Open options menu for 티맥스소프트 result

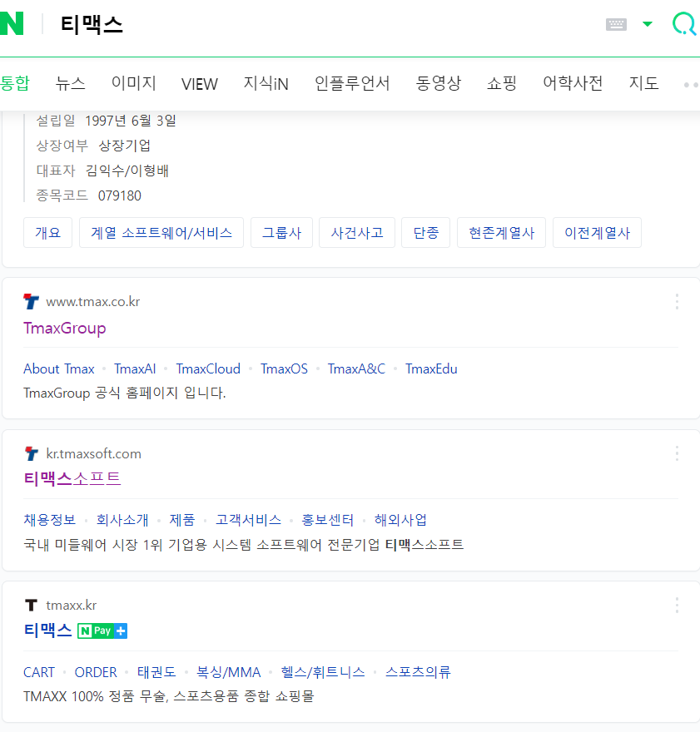point(677,453)
